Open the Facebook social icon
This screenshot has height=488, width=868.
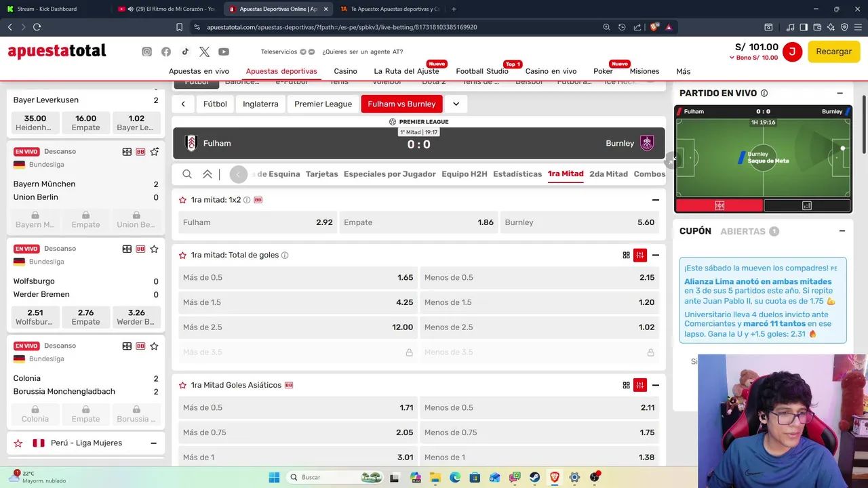166,52
